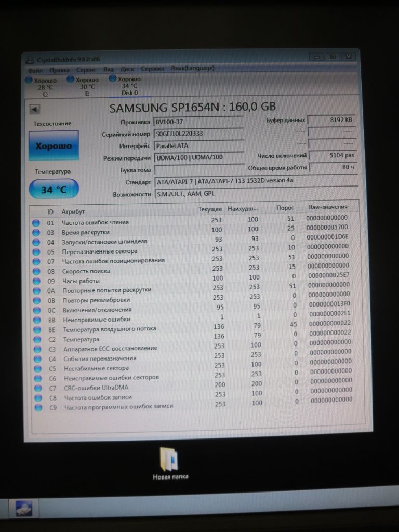Open the Файл menu
The height and width of the screenshot is (532, 399).
36,71
